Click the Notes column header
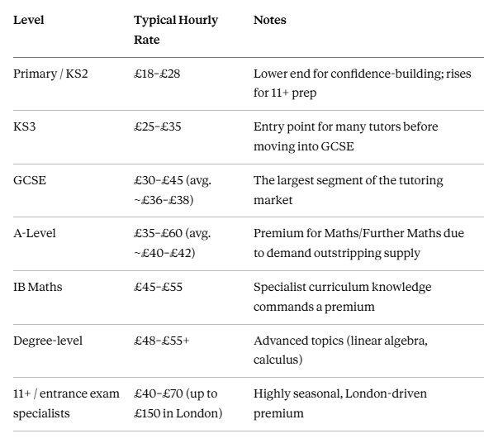The height and width of the screenshot is (448, 484). 270,20
